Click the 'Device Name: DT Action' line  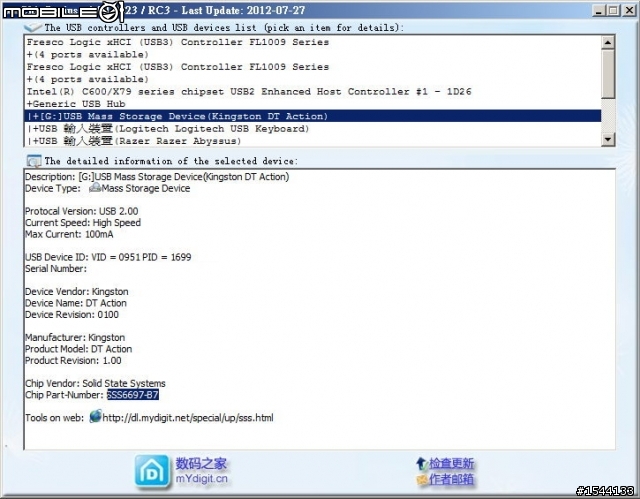click(76, 303)
